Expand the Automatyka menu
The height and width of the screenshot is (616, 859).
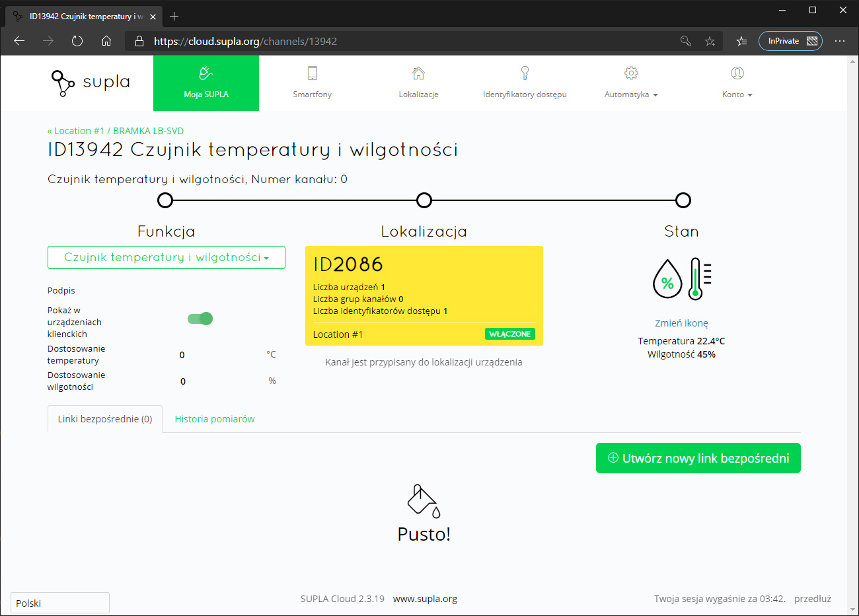coord(631,95)
